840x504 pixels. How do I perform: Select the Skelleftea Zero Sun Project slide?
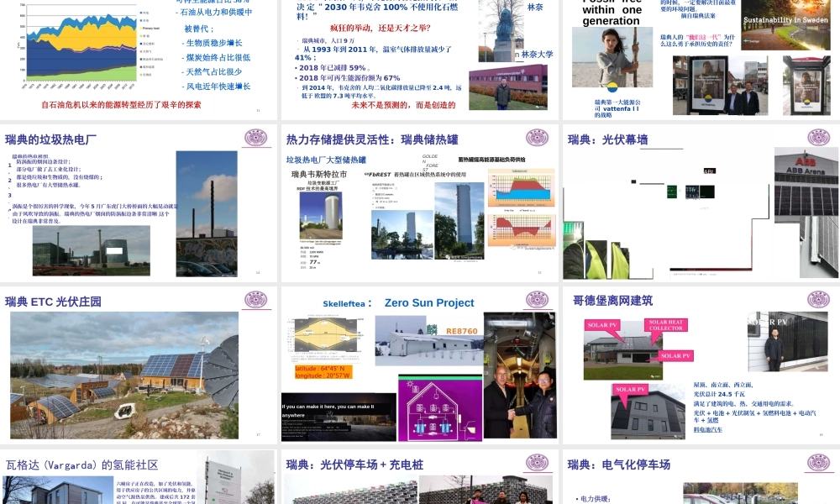tap(420, 365)
